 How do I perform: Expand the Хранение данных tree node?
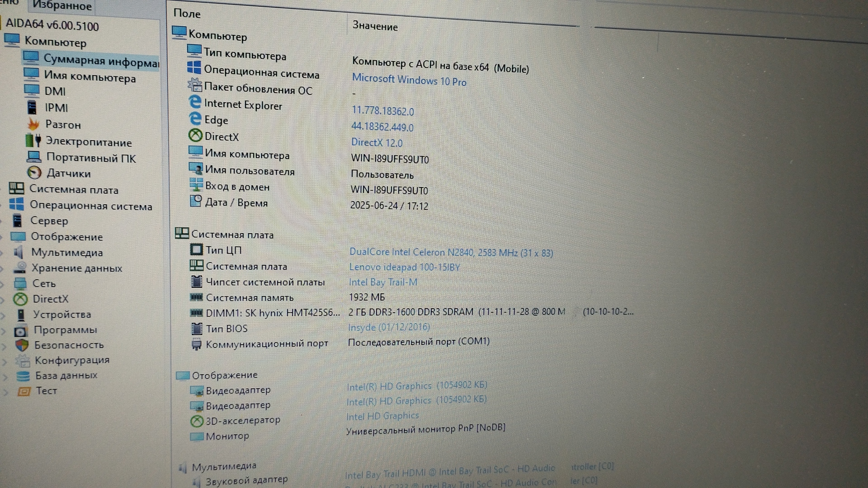tap(3, 268)
